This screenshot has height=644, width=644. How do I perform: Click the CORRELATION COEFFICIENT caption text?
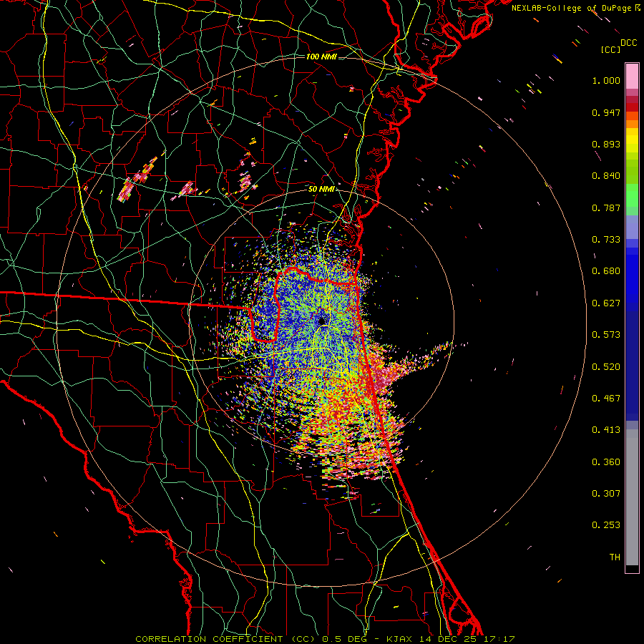[209, 639]
